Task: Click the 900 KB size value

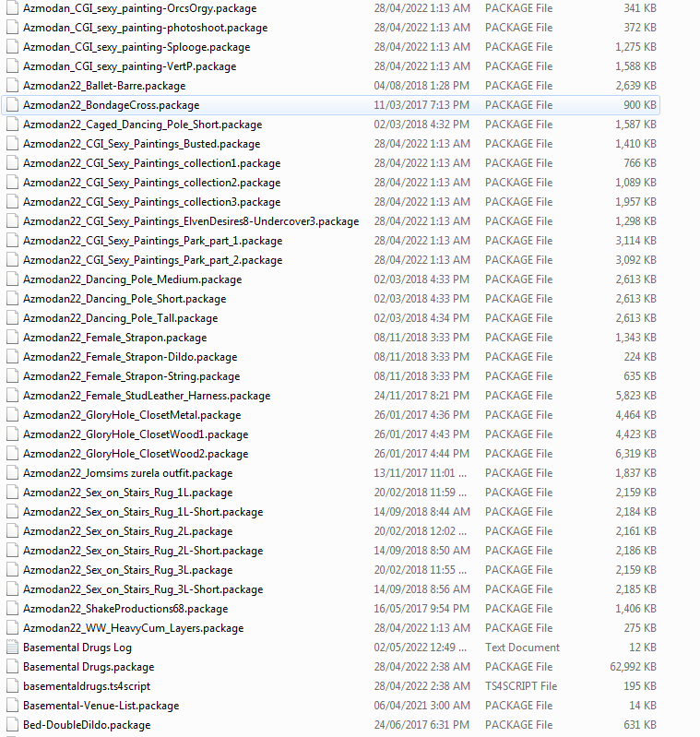Action: (x=640, y=105)
